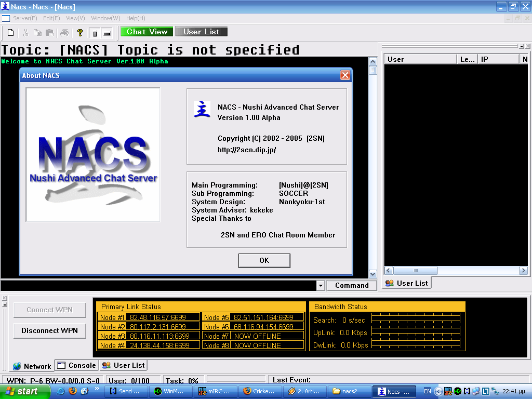This screenshot has height=399, width=532.
Task: Open the Windows start menu
Action: (x=25, y=392)
